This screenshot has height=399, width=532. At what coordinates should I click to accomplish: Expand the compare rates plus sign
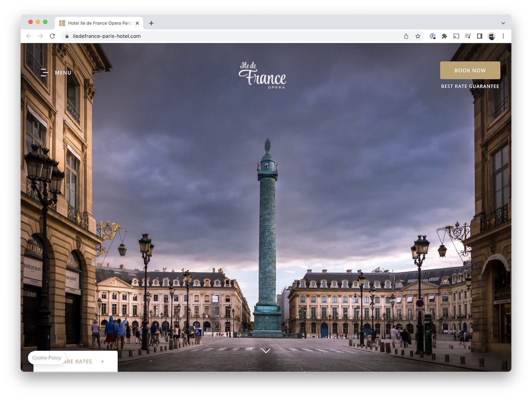[103, 361]
